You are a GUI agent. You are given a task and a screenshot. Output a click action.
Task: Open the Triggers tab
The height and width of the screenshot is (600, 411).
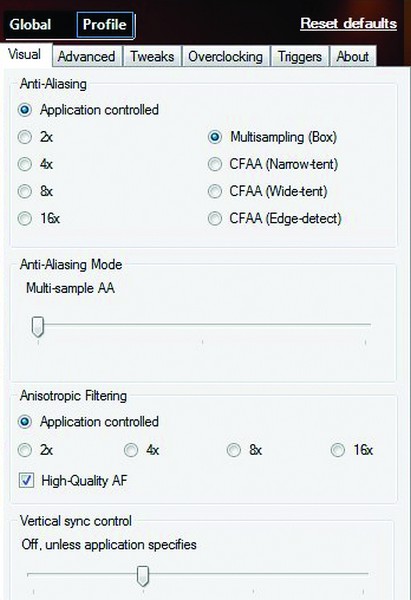pos(300,57)
